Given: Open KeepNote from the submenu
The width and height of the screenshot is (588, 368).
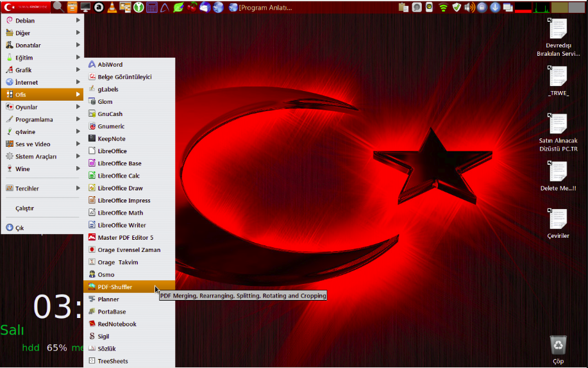Looking at the screenshot, I should coord(130,138).
